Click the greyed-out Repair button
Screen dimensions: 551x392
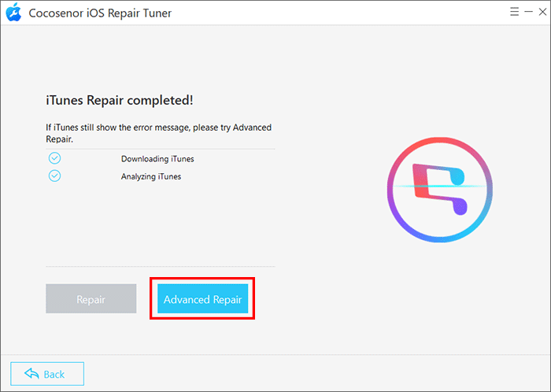[91, 298]
